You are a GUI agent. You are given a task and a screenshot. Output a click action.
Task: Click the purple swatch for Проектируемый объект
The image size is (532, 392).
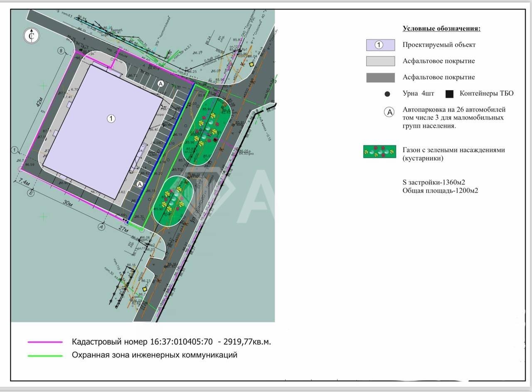380,45
